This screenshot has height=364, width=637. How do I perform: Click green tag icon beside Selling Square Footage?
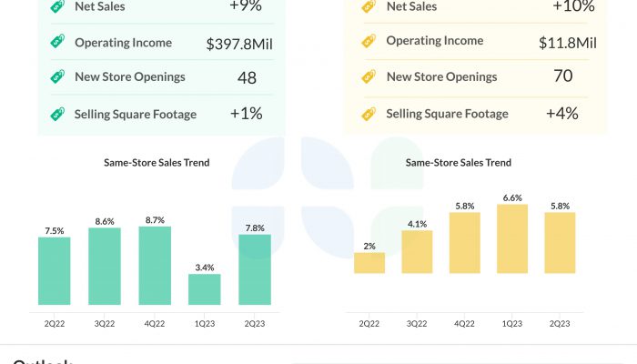pos(57,114)
